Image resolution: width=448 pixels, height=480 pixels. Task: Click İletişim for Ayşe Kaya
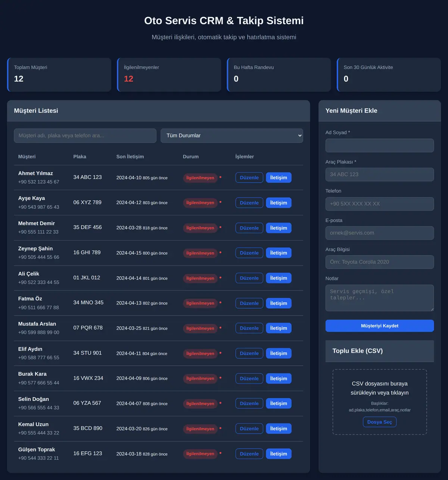coord(279,203)
